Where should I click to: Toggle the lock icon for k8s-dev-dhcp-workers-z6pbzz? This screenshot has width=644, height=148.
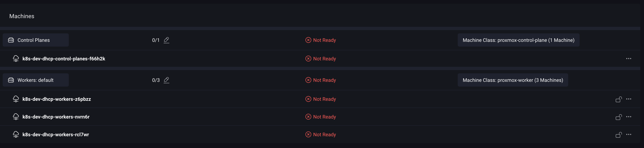click(x=619, y=99)
